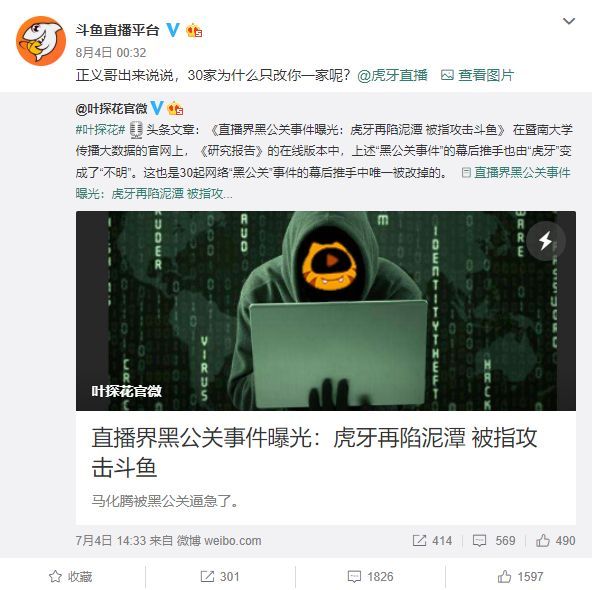The image size is (592, 590).
Task: Open the 斗鱼直播平台 shark avatar
Action: [41, 41]
